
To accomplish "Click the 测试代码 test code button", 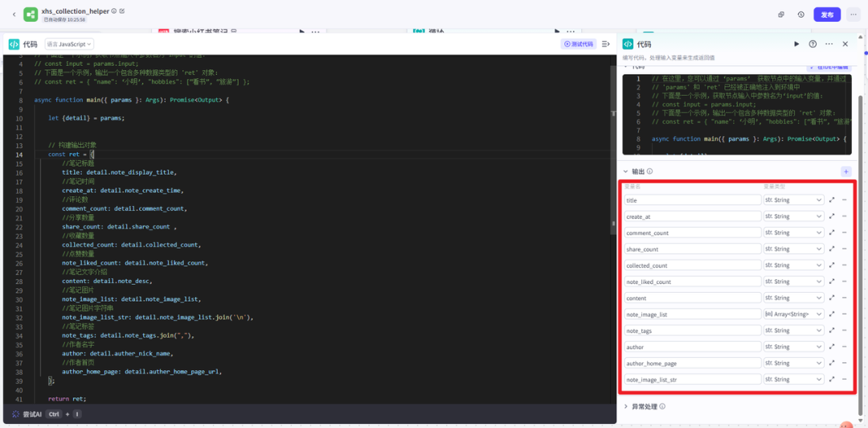I will click(579, 44).
